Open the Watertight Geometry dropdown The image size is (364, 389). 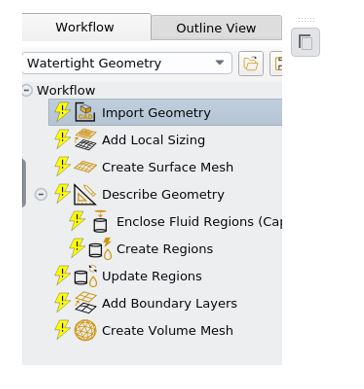tap(127, 63)
